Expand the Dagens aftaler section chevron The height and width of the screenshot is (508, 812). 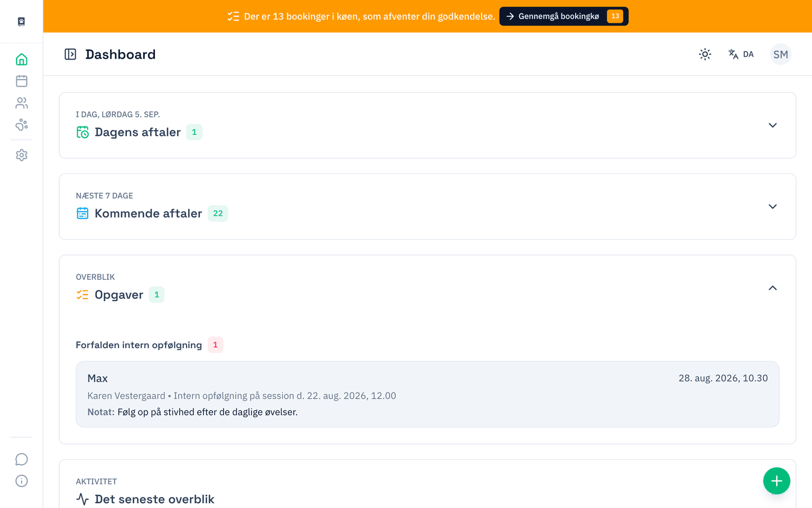tap(772, 125)
